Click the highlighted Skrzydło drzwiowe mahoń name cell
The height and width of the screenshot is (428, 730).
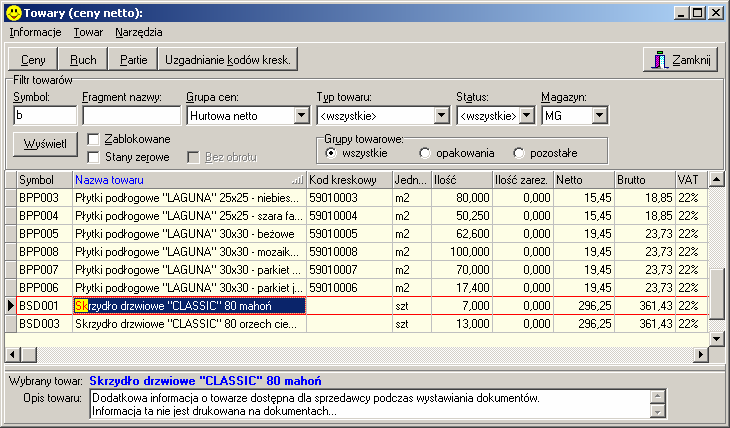coord(189,306)
